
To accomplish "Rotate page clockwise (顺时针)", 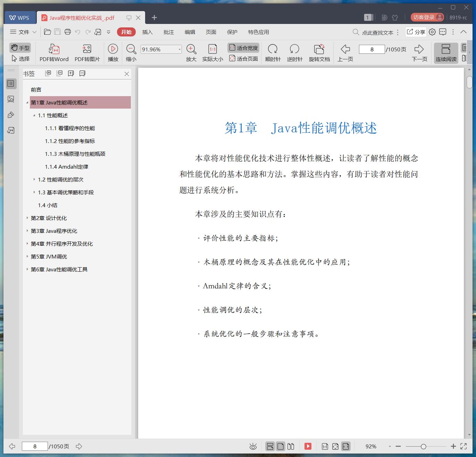I will (x=273, y=53).
